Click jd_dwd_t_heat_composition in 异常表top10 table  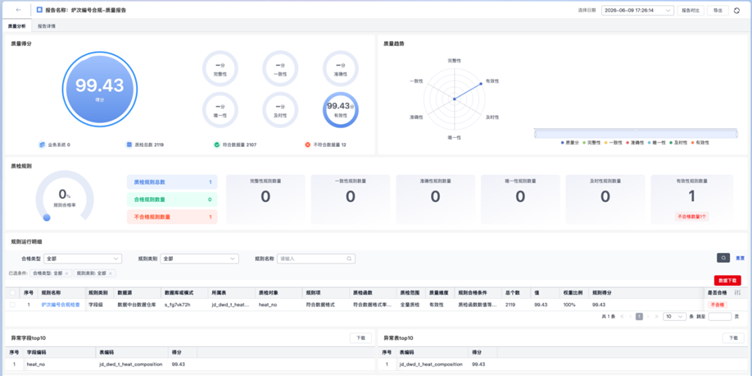(x=430, y=364)
